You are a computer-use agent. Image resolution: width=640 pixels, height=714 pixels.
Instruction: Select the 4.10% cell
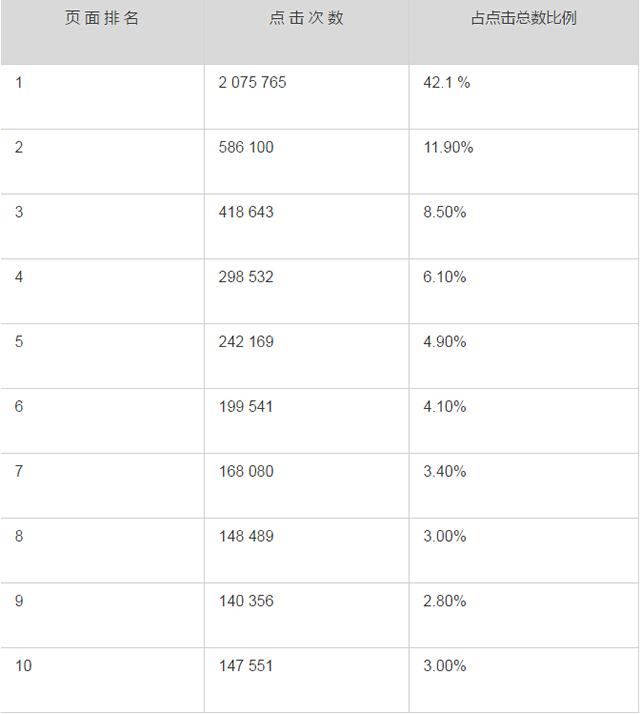click(445, 407)
